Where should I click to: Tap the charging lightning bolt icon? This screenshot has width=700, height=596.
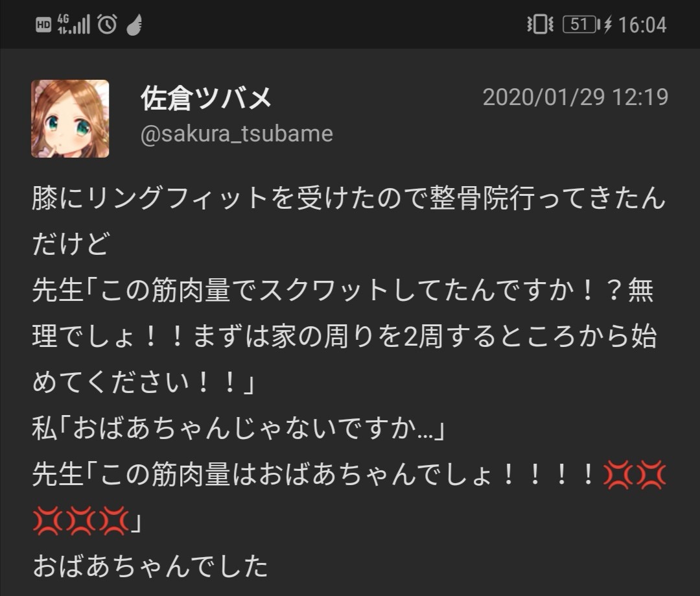pos(607,25)
